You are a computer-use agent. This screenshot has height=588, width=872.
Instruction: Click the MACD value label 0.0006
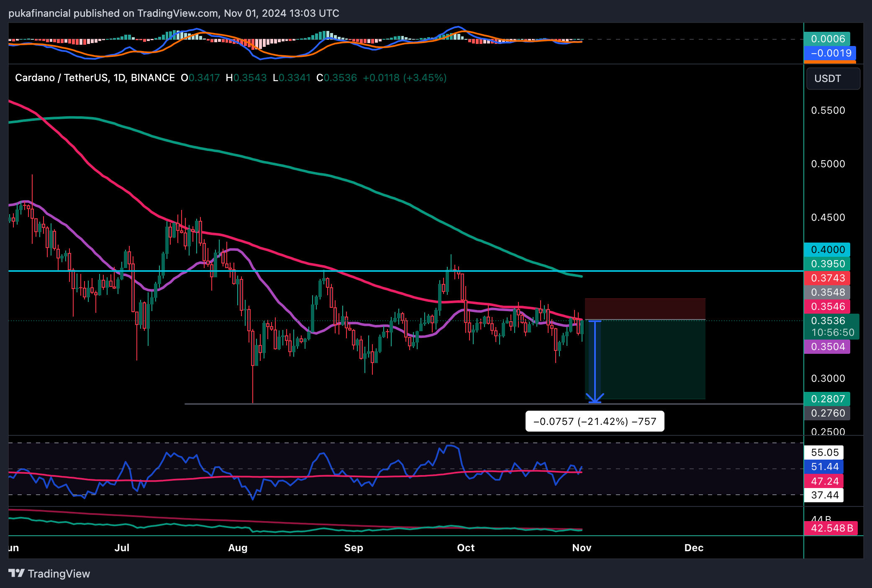(x=827, y=39)
